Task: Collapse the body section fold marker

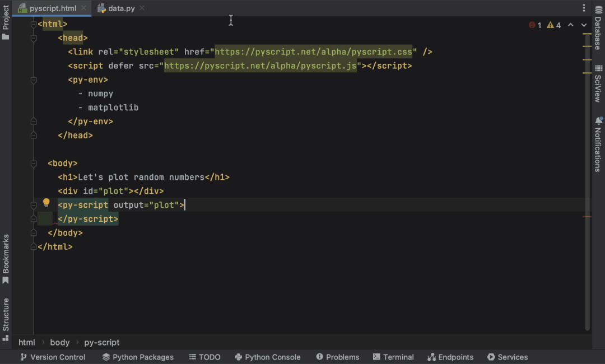Action: (33, 163)
